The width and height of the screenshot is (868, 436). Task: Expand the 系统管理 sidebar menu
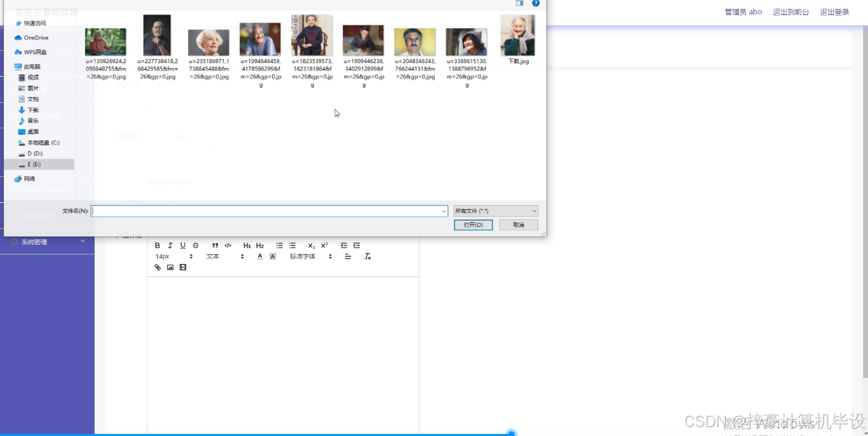coord(47,242)
